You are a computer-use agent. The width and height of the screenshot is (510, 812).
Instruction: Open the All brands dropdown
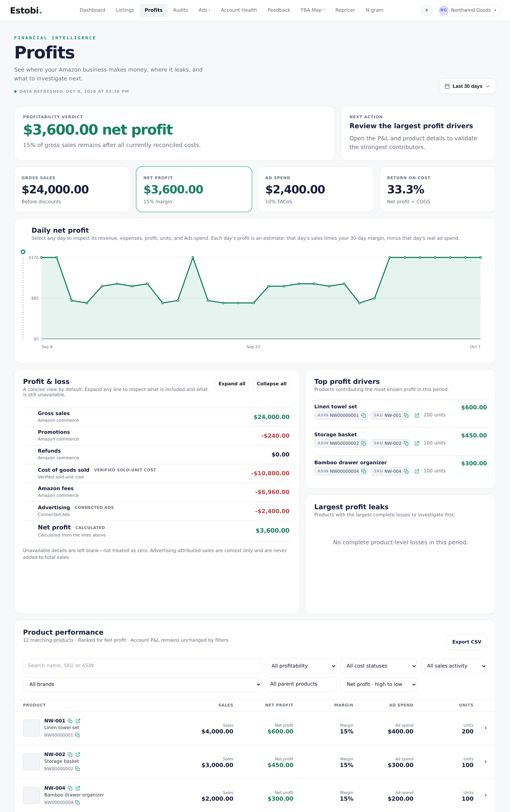[142, 684]
